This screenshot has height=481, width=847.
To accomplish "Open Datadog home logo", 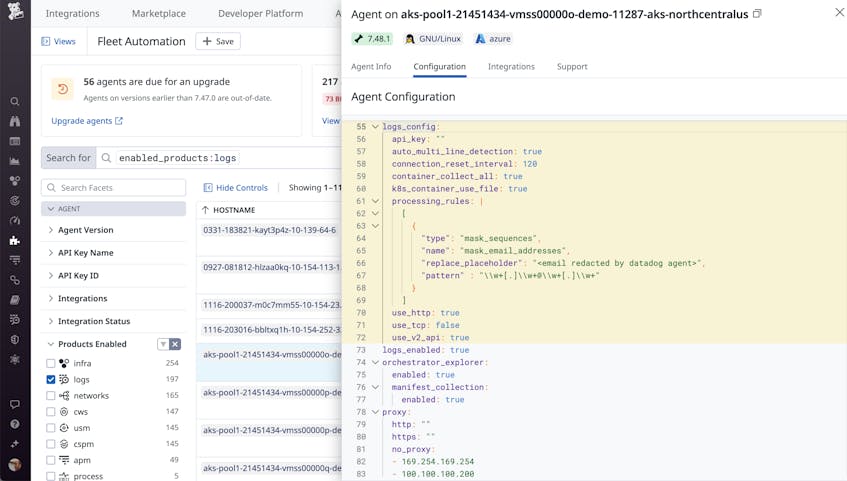I will click(x=15, y=11).
